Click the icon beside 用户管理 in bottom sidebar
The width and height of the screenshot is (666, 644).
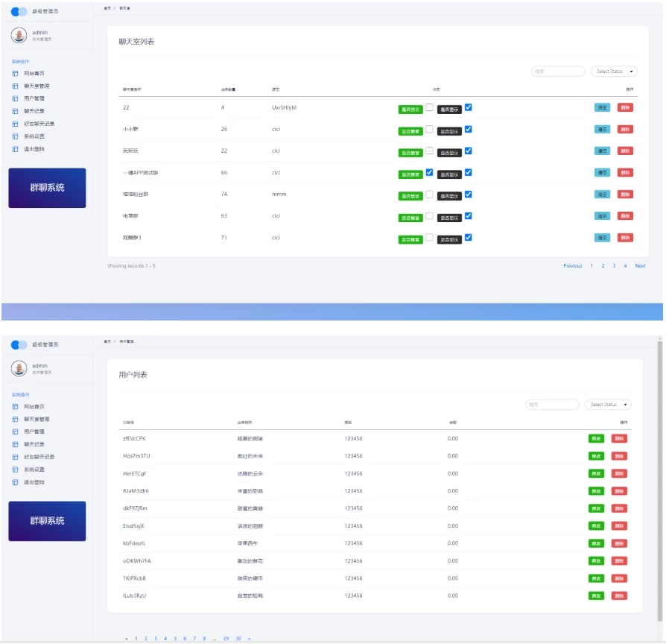coord(15,432)
